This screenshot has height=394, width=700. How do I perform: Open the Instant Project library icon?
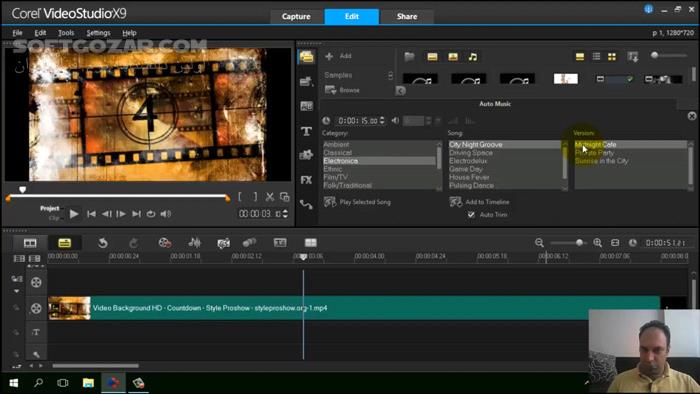pyautogui.click(x=307, y=81)
